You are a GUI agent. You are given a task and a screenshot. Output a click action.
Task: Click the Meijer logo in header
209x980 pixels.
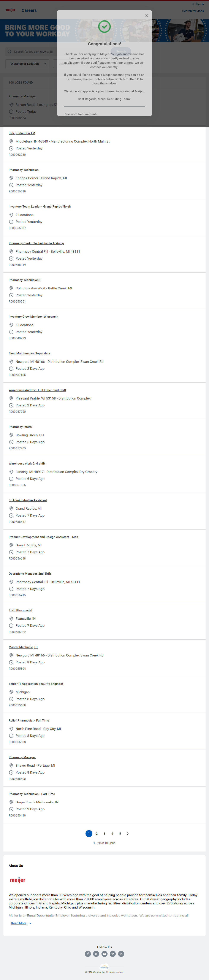(x=11, y=10)
